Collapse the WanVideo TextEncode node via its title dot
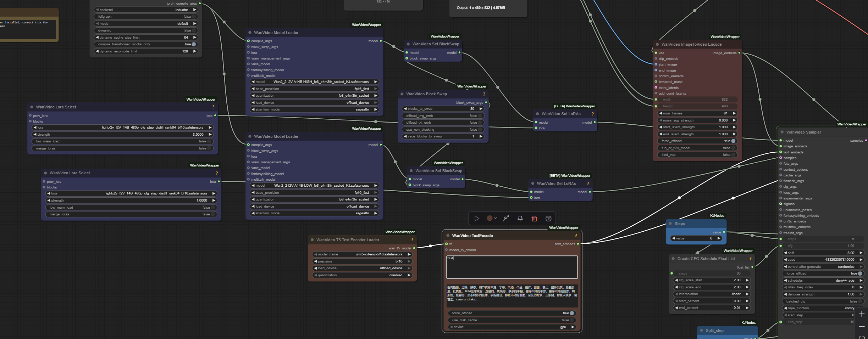Screen dimensions: 868x339 tap(448, 236)
